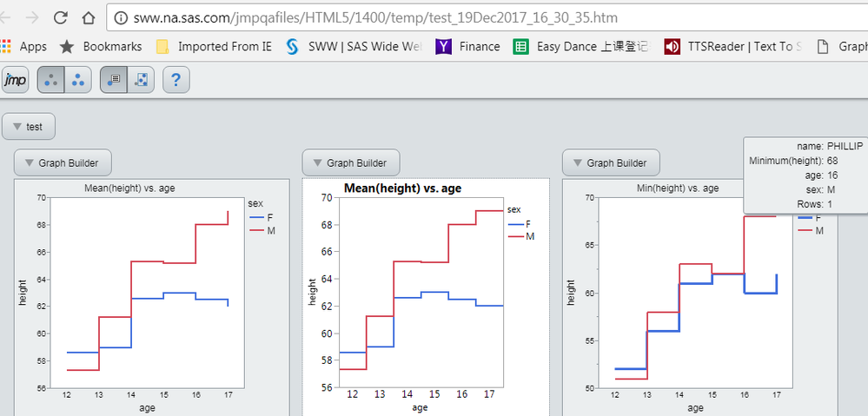Click red M legend line in first graph
The width and height of the screenshot is (868, 416).
coord(257,231)
